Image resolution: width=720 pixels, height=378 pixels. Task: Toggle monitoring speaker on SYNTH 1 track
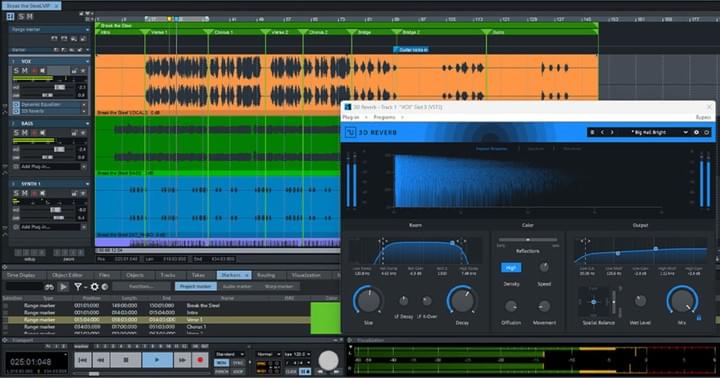(42, 193)
